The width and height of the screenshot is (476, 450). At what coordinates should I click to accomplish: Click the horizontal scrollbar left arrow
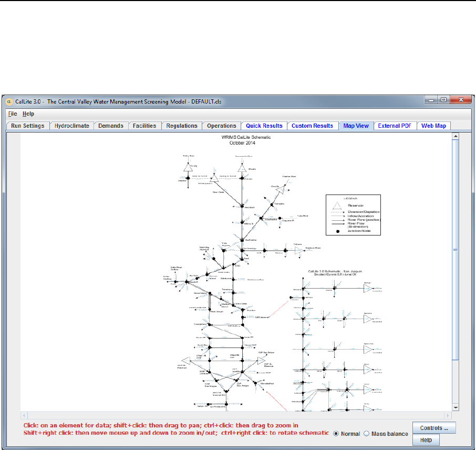(x=24, y=415)
